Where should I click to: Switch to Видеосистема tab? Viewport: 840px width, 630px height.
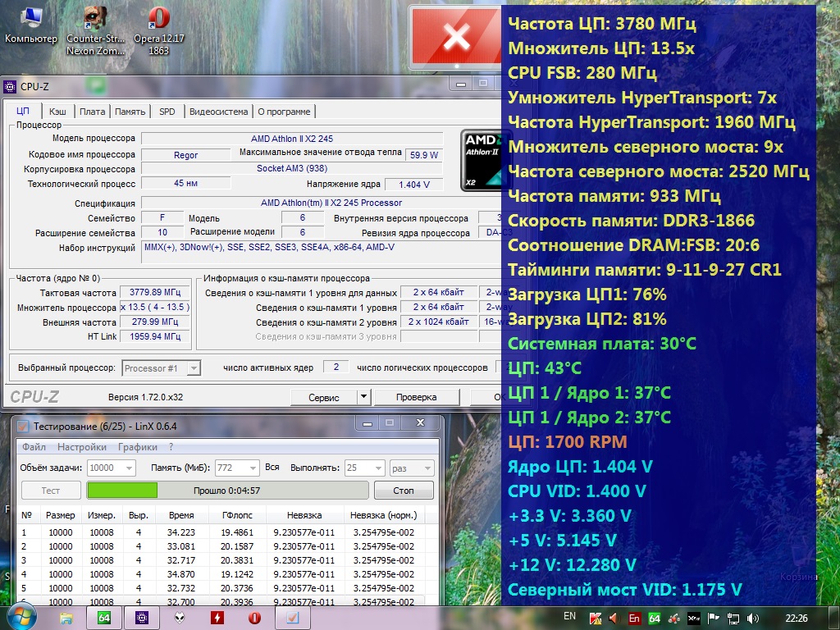pyautogui.click(x=218, y=112)
